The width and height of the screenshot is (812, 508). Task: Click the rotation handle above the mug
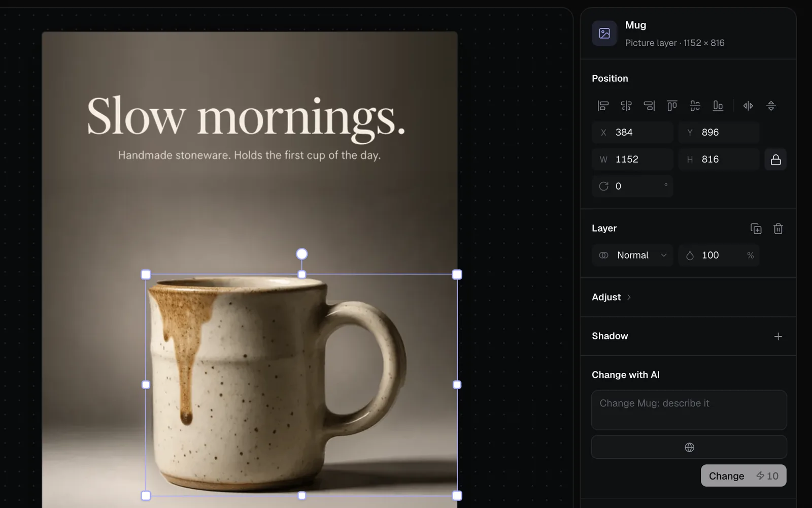(x=301, y=254)
